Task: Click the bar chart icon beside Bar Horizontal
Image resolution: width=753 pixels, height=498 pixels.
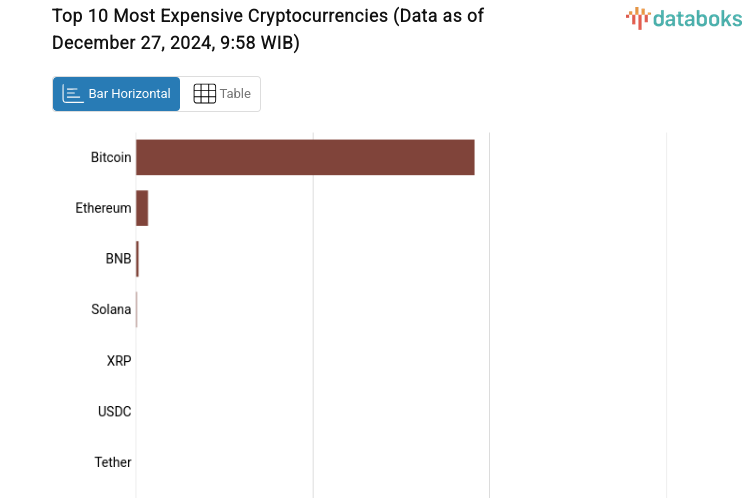Action: pos(72,94)
